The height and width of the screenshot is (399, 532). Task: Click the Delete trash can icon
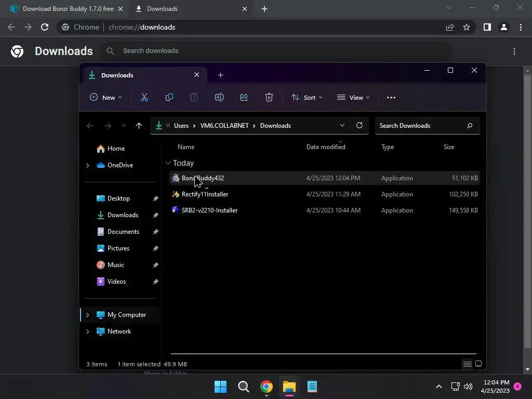pyautogui.click(x=269, y=97)
